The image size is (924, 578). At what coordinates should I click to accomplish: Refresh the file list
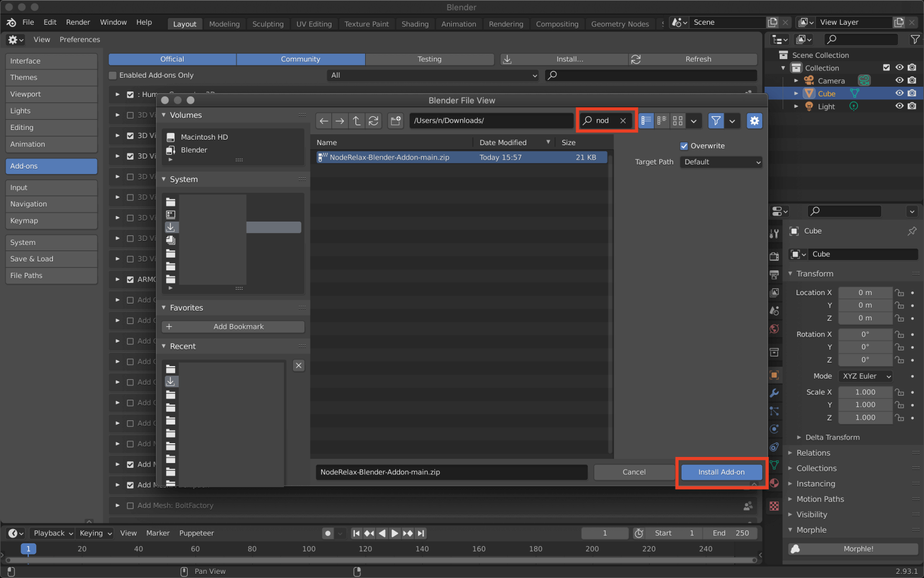[373, 120]
